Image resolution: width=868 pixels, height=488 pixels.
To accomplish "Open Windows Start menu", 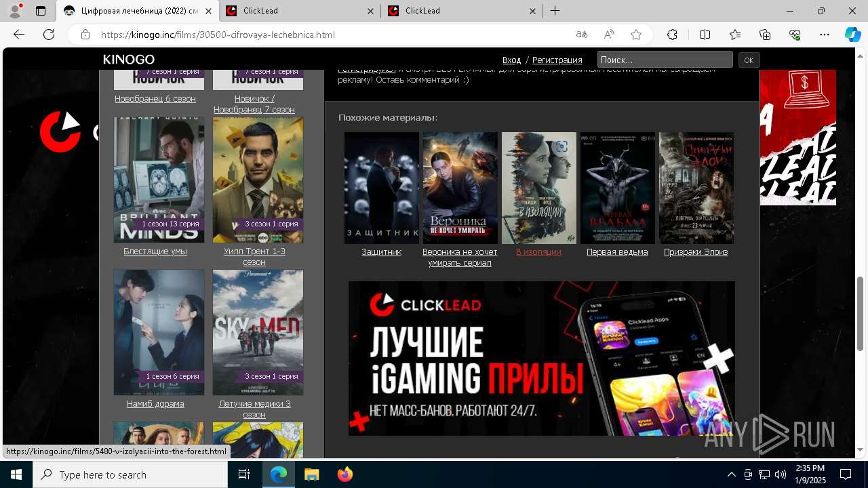I will (x=16, y=474).
